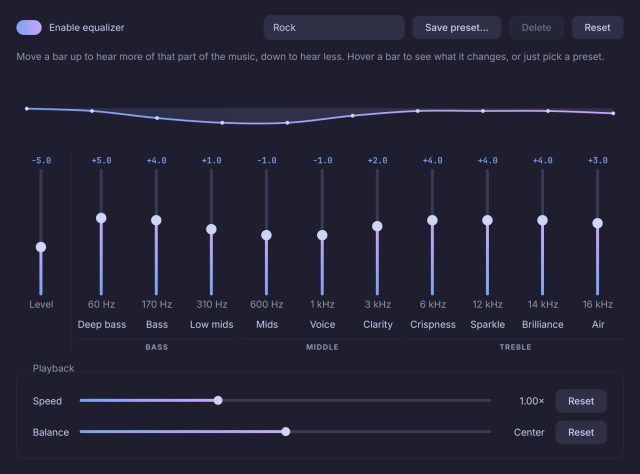Viewport: 640px width, 474px height.
Task: Click the +3.0 value above 16 kHz
Action: 598,160
